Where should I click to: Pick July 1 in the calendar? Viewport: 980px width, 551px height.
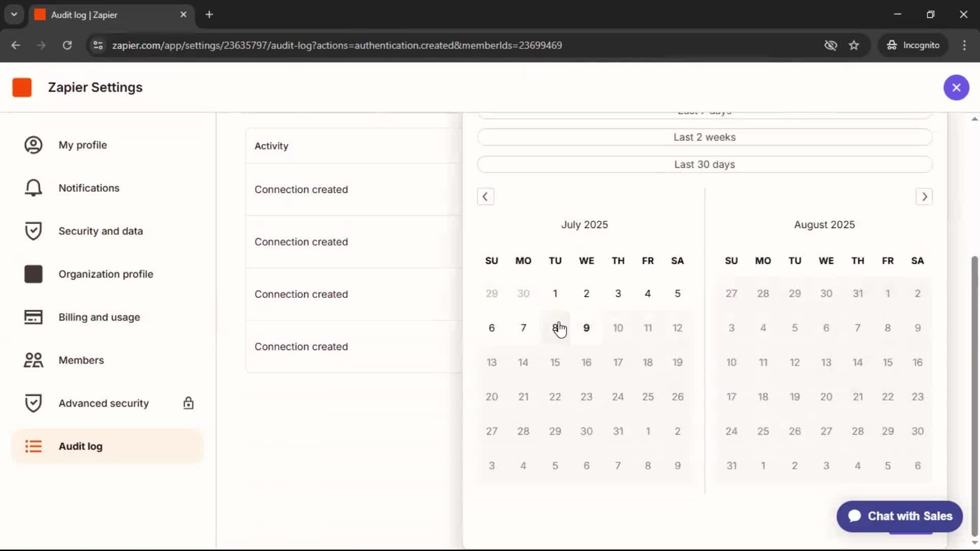pyautogui.click(x=555, y=293)
